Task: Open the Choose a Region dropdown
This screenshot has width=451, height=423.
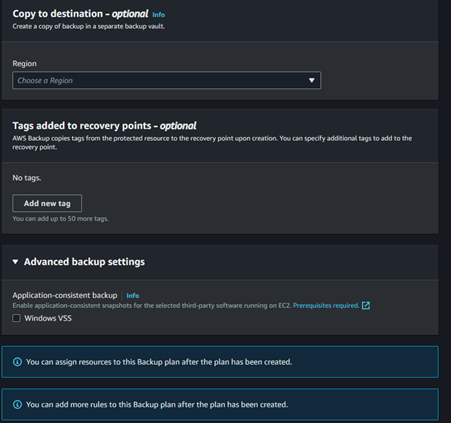Action: [x=166, y=80]
